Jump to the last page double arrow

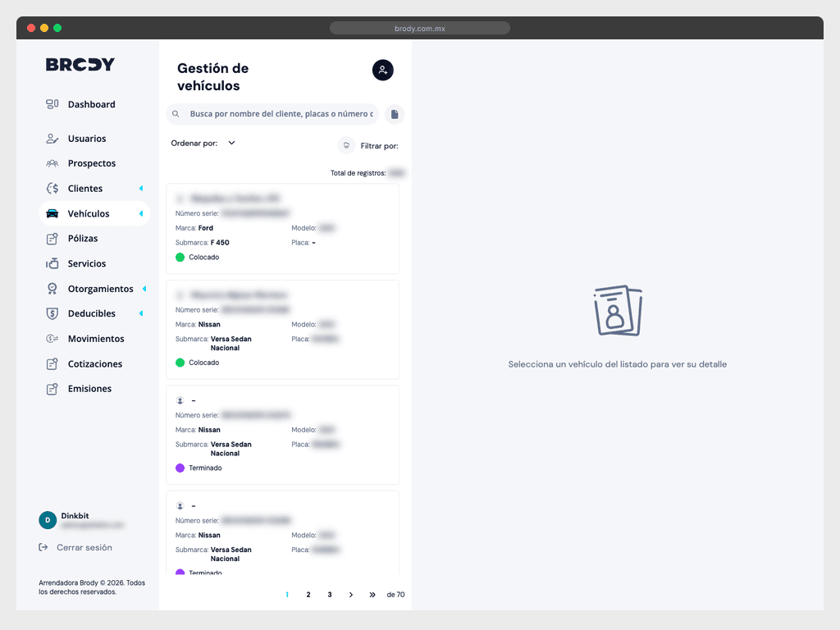point(372,595)
